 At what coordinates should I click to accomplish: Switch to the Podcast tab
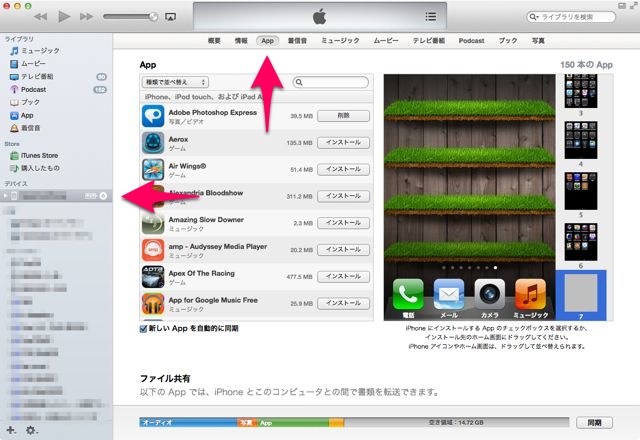tap(471, 41)
